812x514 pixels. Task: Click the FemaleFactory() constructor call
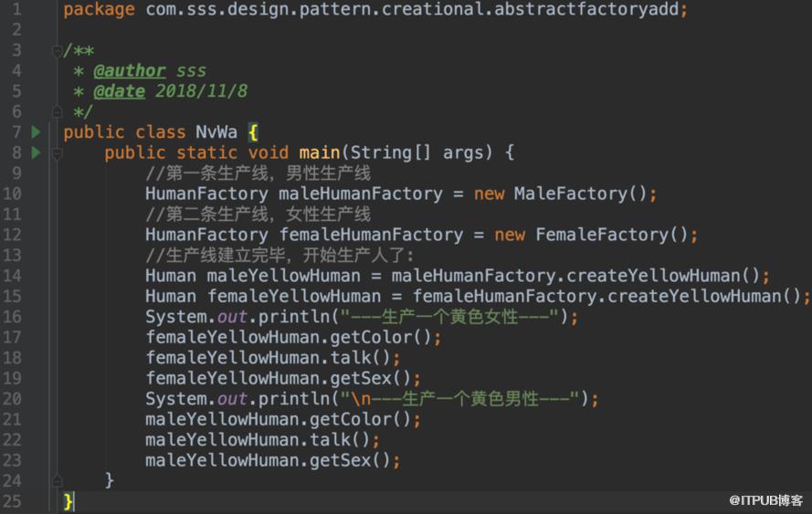tap(612, 235)
